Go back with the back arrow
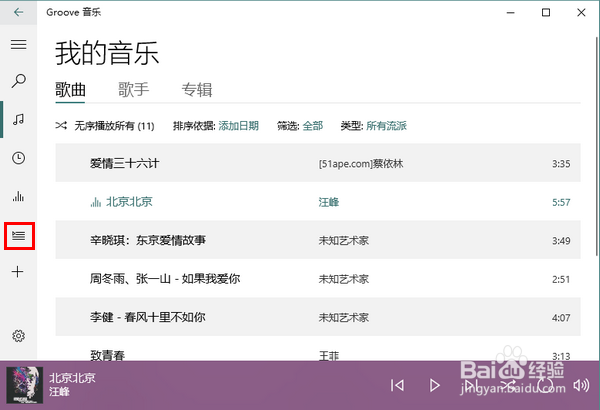This screenshot has height=410, width=600. click(18, 12)
